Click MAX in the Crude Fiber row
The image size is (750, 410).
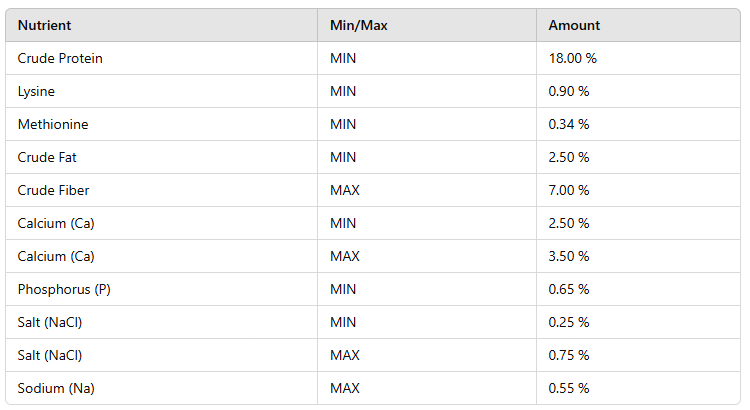tap(344, 190)
